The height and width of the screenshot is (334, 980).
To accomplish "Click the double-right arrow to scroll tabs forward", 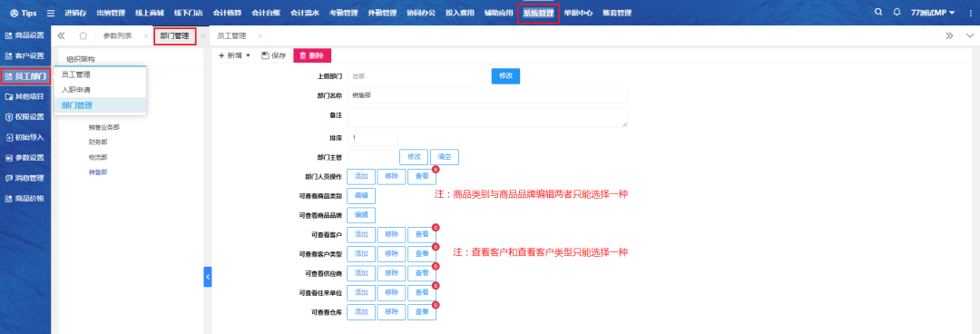I will 949,35.
